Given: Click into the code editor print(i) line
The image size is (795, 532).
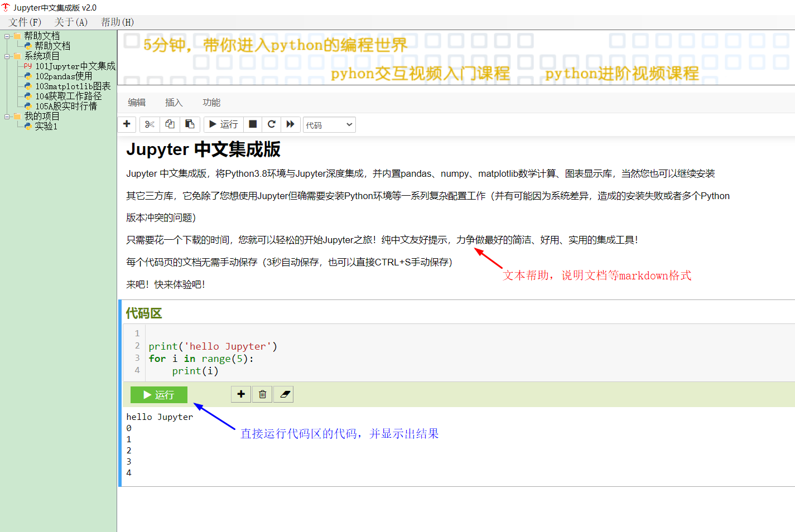Looking at the screenshot, I should click(195, 371).
